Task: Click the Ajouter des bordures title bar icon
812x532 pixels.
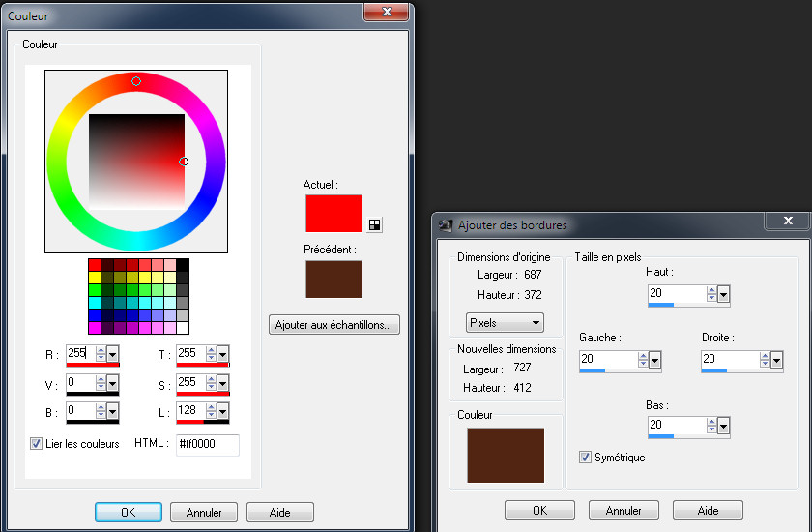Action: (446, 225)
